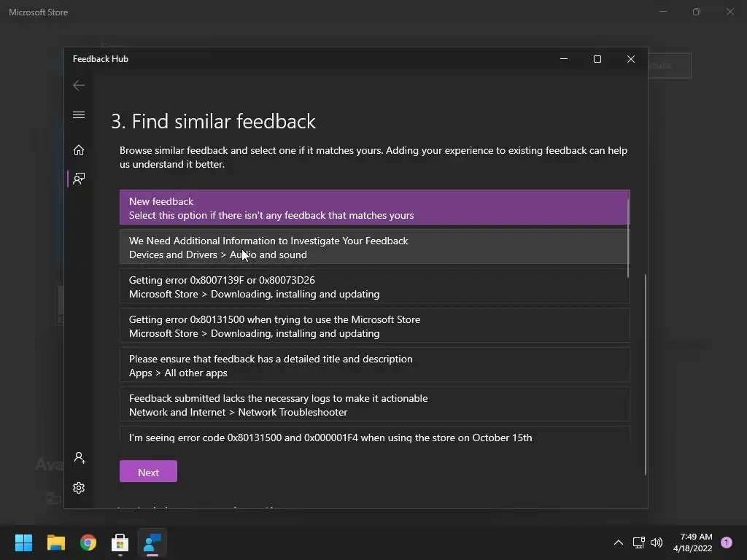Restore the Microsoft Store background window

tap(697, 12)
